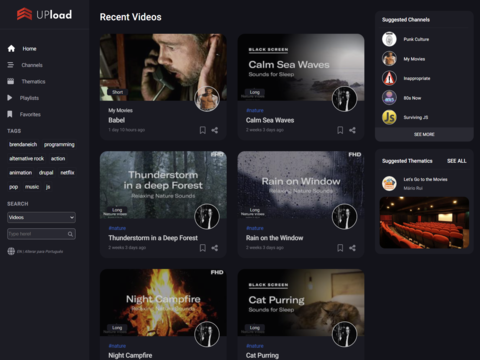Viewport: 480px width, 360px height.
Task: Open the Videos search type dropdown
Action: tap(41, 217)
